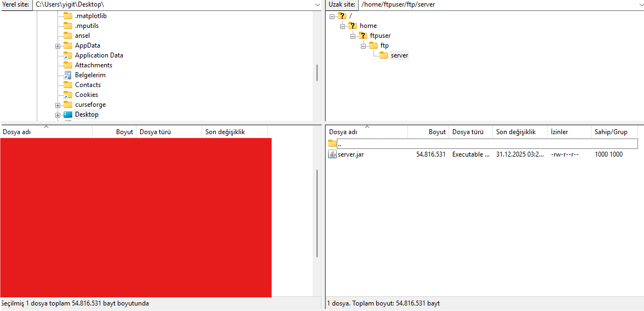
Task: Click the .matplotlib folder icon
Action: click(68, 16)
